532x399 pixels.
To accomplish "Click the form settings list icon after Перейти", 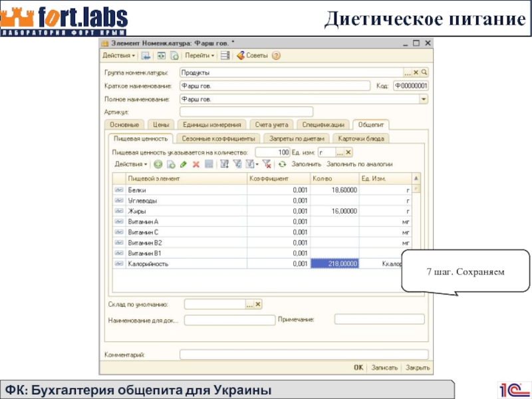I will coord(225,55).
